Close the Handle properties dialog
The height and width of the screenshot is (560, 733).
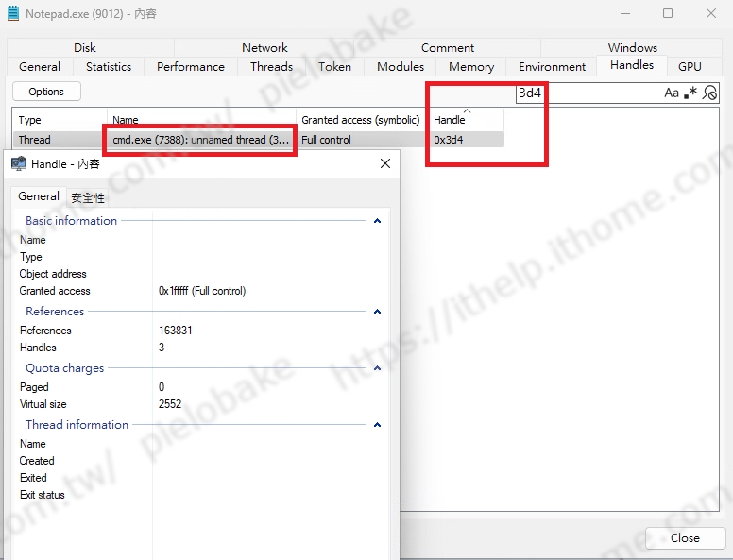[385, 163]
